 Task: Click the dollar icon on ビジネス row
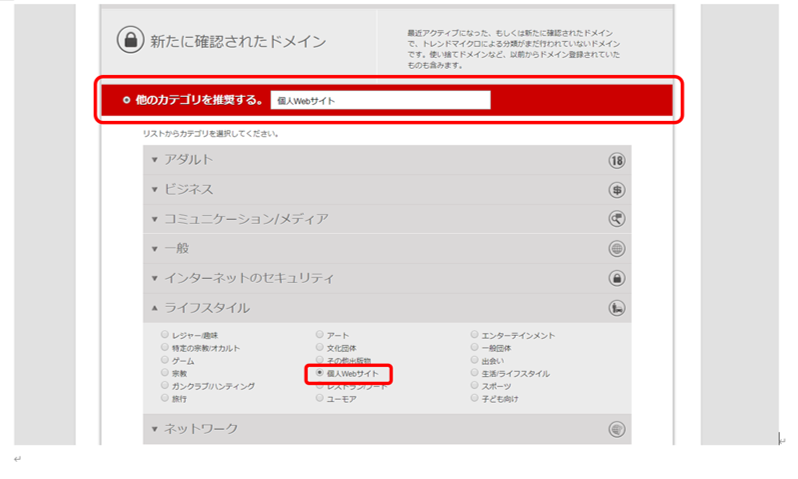(x=617, y=190)
